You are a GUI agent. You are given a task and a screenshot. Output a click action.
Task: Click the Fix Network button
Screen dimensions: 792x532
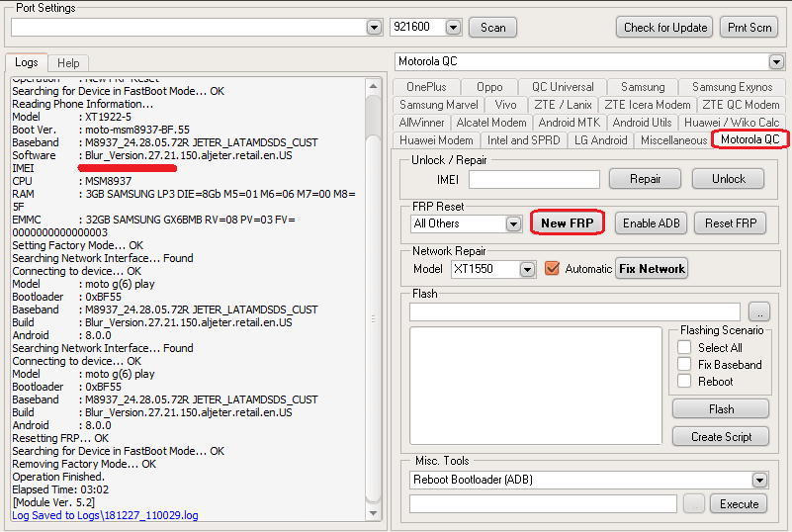pos(652,269)
